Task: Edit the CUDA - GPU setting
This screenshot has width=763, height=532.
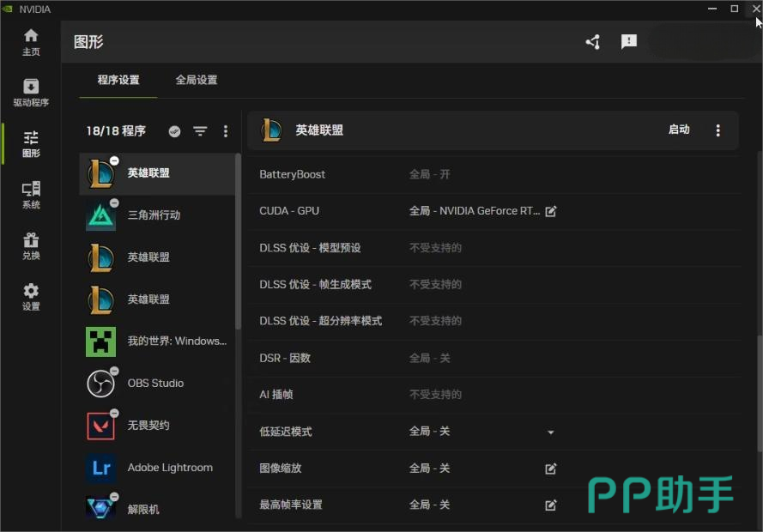Action: coord(551,211)
